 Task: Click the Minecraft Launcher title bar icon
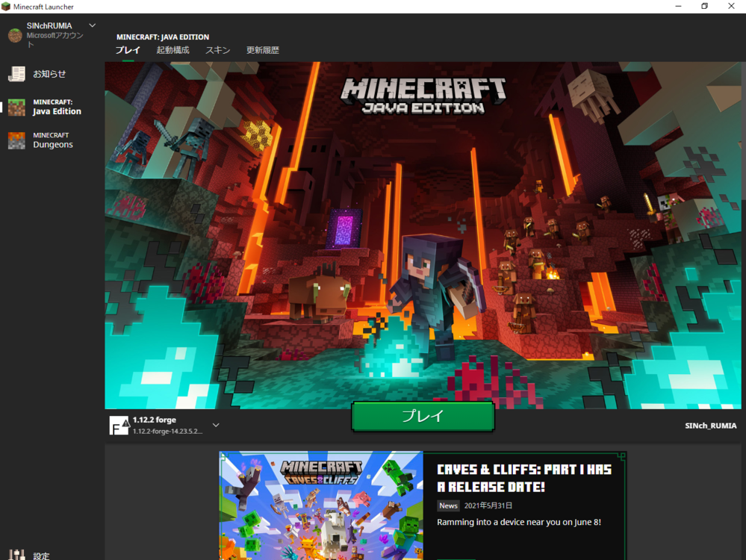[x=6, y=7]
